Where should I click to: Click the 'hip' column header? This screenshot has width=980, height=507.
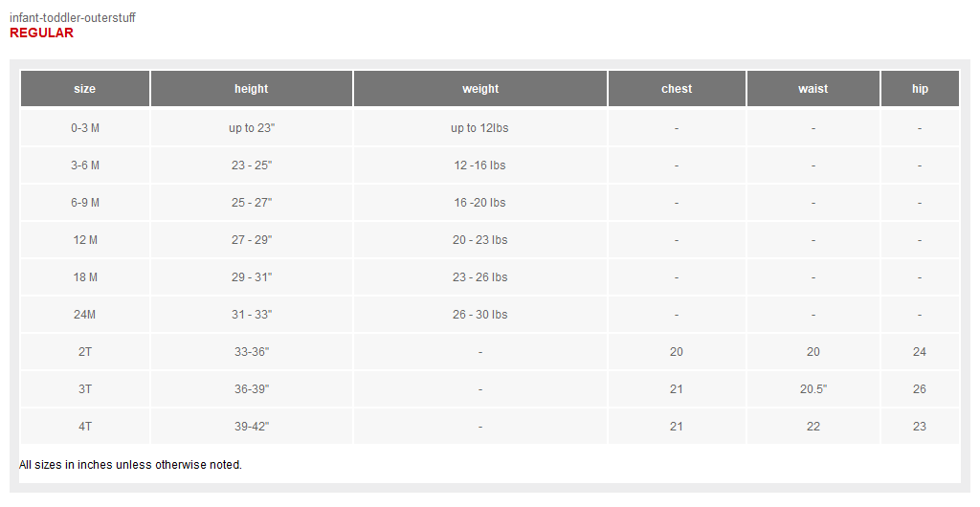tap(920, 89)
